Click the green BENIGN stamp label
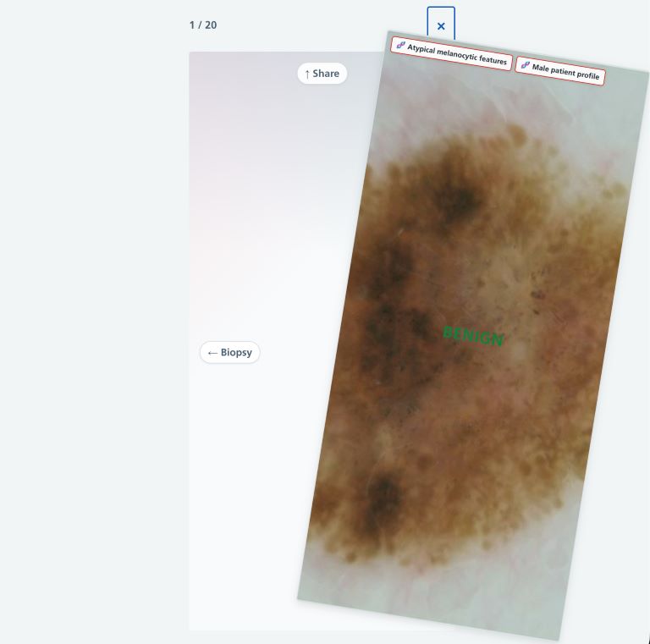This screenshot has width=650, height=644. (x=473, y=336)
